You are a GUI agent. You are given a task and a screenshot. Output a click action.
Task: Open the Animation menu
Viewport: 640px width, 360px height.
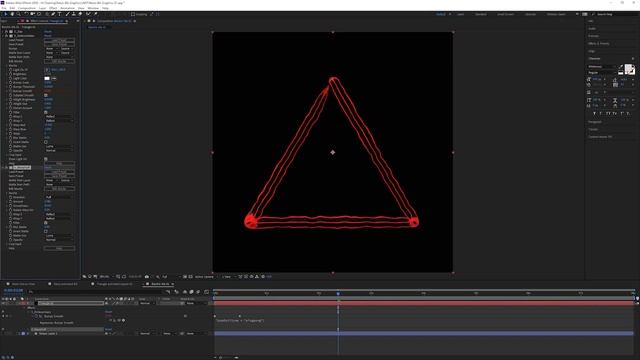pyautogui.click(x=67, y=8)
